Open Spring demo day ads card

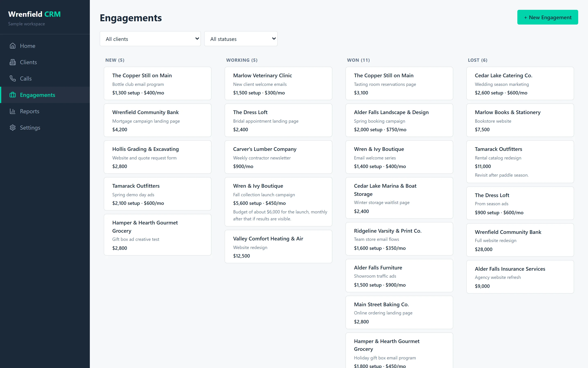157,194
